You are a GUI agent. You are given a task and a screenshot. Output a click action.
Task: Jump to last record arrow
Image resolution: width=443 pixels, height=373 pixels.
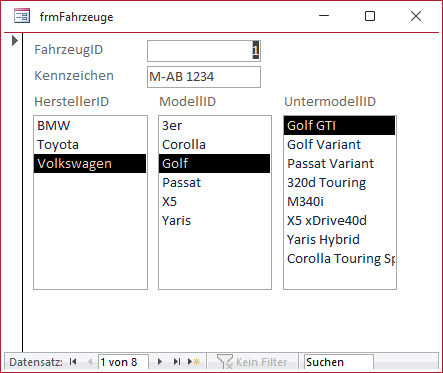click(177, 362)
